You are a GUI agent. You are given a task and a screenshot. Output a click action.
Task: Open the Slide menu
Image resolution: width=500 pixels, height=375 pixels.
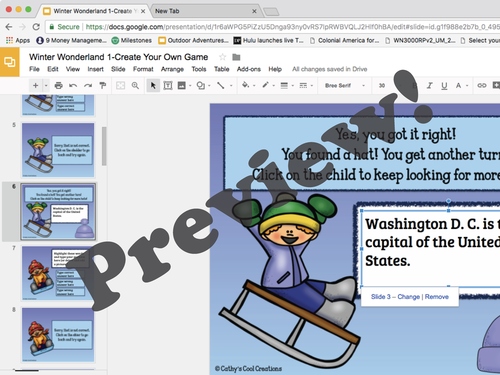point(118,69)
